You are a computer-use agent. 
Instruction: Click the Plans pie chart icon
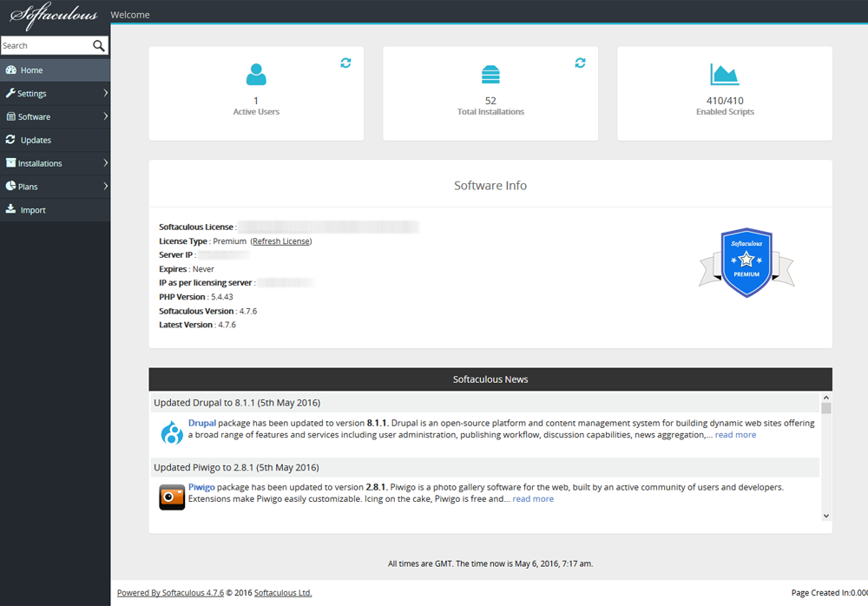pyautogui.click(x=10, y=186)
